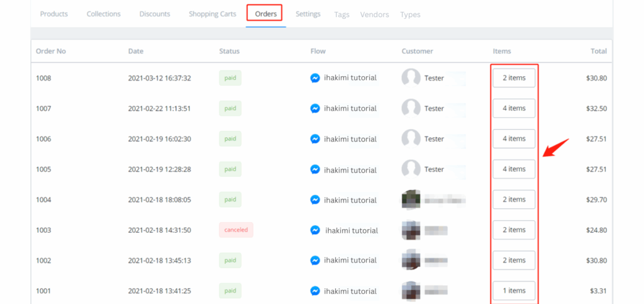The height and width of the screenshot is (304, 644).
Task: Click customer avatar on order 1004
Action: coord(411,200)
